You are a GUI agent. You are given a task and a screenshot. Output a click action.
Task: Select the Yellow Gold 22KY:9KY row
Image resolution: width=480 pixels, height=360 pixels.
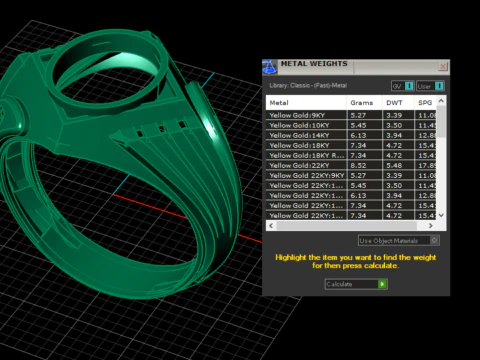coord(351,175)
